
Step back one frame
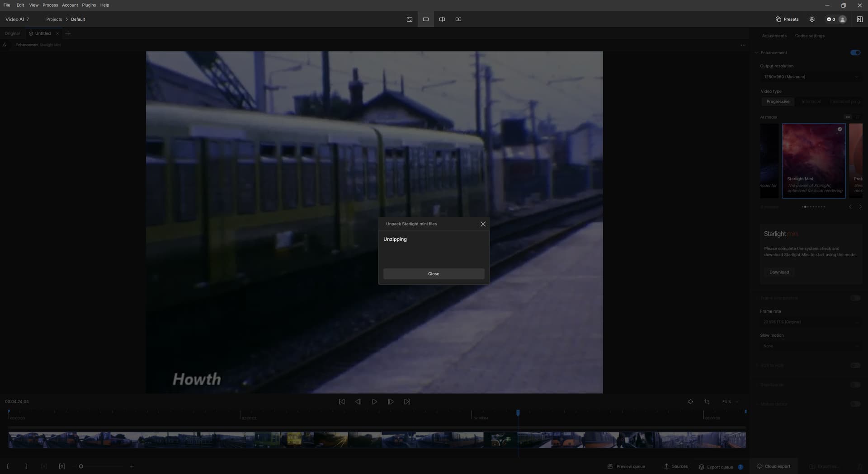point(358,402)
